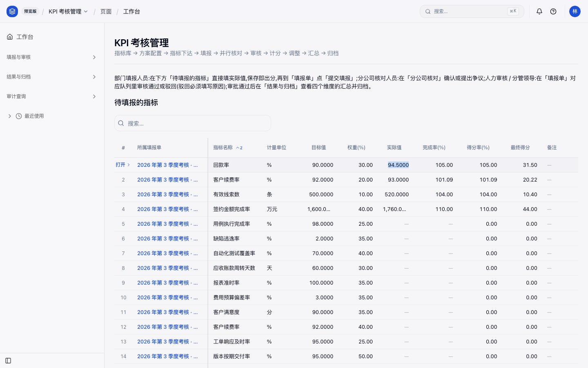
Task: Open 所属填报单 link for 缺陷逃逸率 row
Action: click(167, 239)
